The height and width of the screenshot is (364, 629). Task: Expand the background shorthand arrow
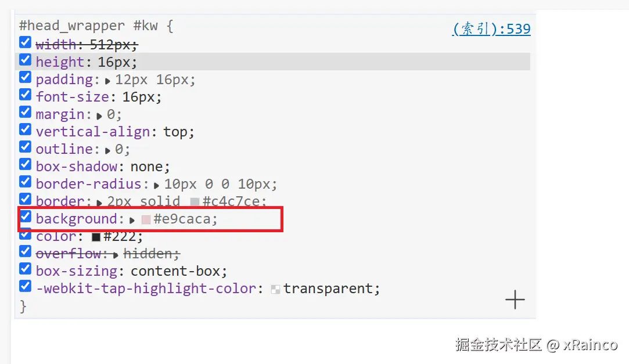pyautogui.click(x=132, y=220)
